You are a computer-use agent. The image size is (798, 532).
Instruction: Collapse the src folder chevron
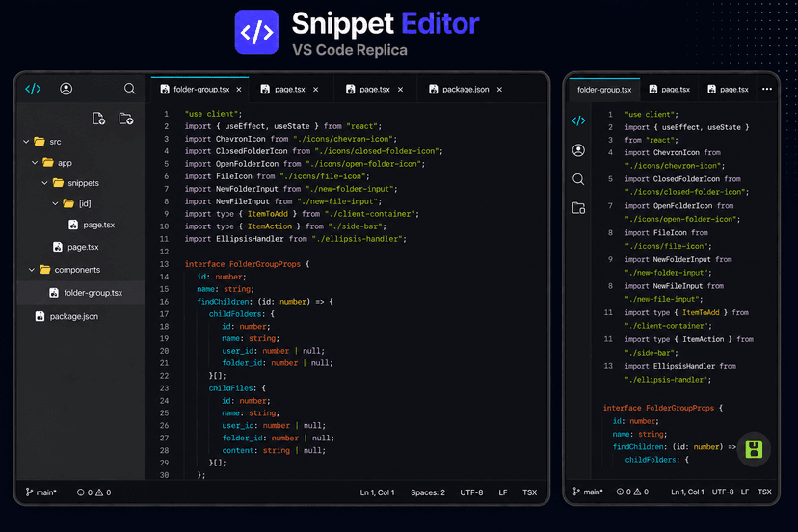point(26,142)
